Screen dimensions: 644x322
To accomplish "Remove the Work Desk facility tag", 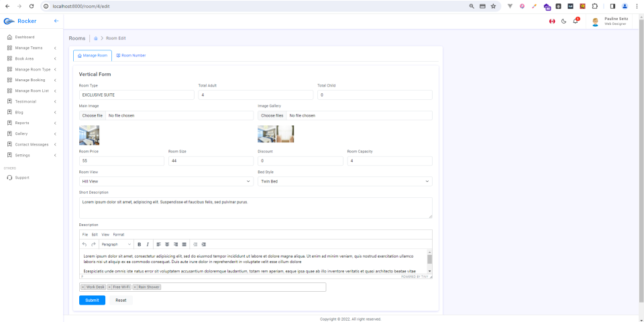I will [x=83, y=287].
